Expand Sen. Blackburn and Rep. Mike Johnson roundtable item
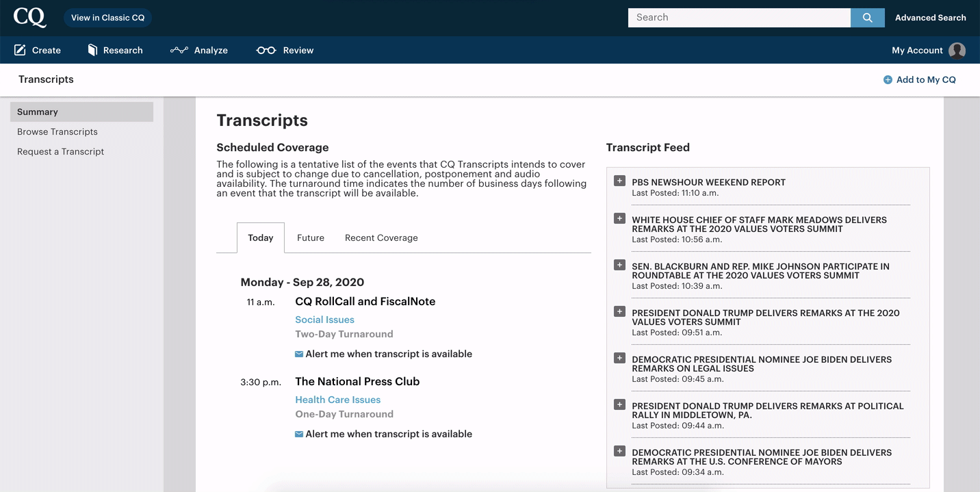The height and width of the screenshot is (492, 980). click(619, 265)
